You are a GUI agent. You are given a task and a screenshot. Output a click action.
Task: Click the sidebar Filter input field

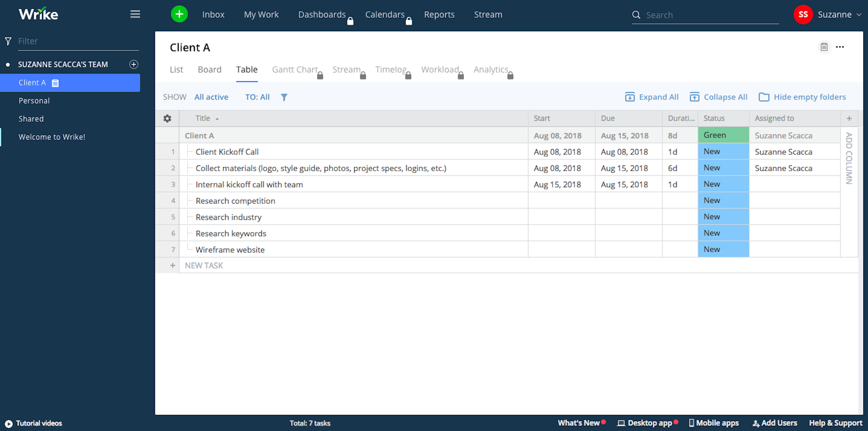pos(78,41)
